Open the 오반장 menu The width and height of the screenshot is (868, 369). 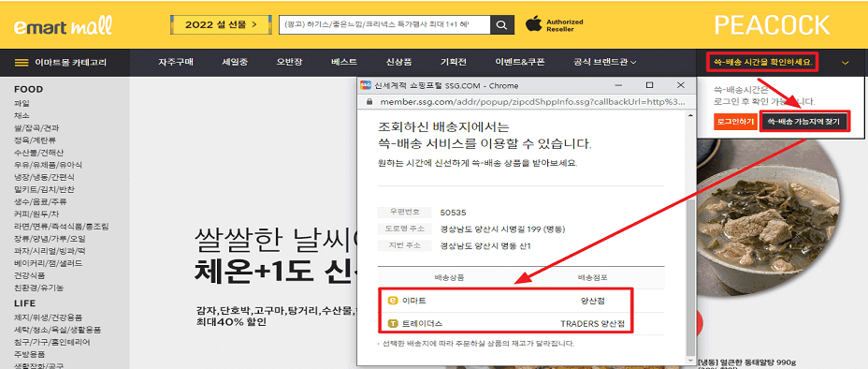click(290, 63)
